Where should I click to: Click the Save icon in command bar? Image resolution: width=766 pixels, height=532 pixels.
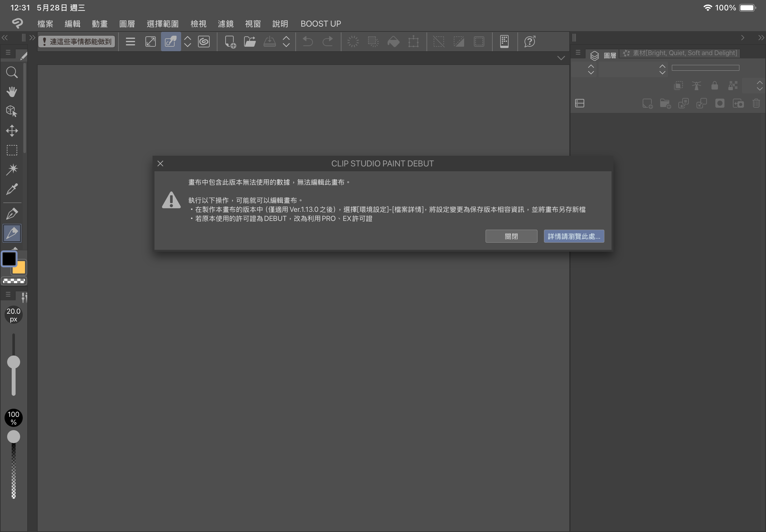click(x=269, y=42)
